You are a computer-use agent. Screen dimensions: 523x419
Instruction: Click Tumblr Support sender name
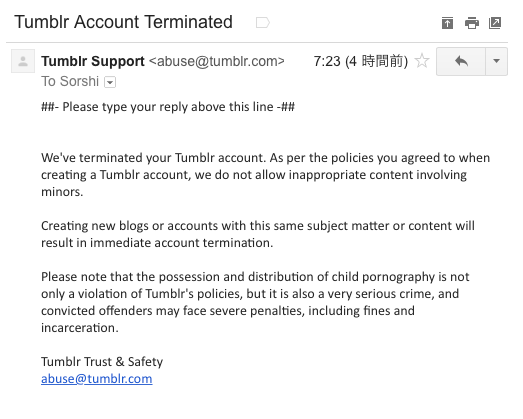93,61
